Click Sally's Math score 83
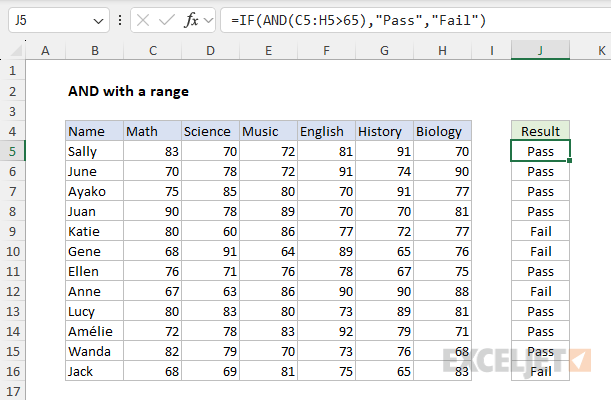 tap(153, 151)
